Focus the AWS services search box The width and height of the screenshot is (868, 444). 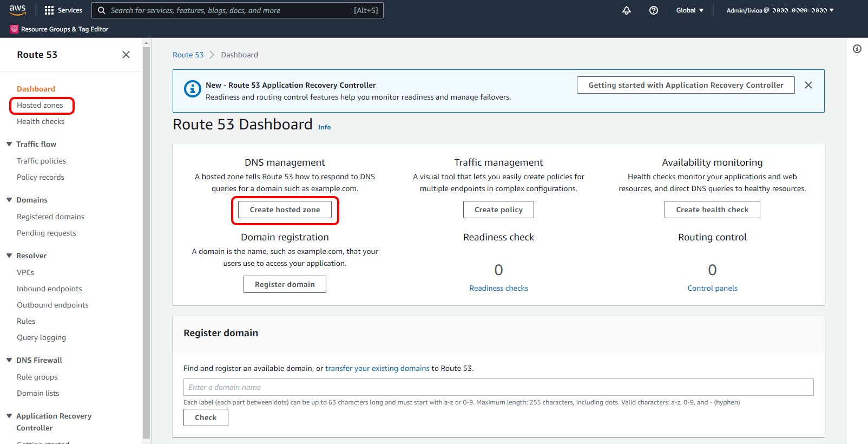[238, 10]
